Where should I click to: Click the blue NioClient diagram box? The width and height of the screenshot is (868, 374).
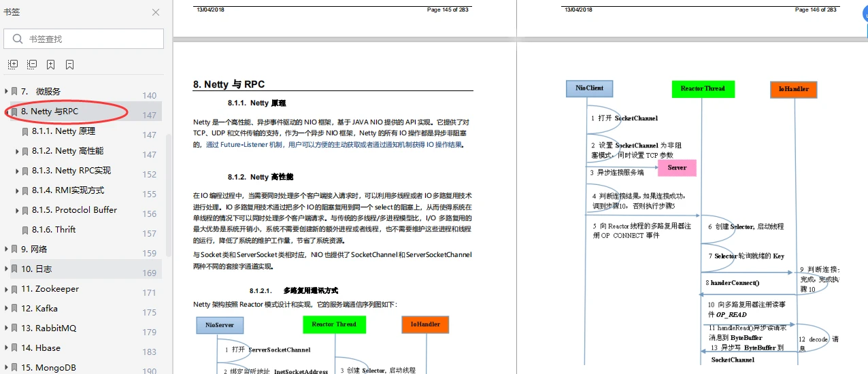[x=589, y=88]
